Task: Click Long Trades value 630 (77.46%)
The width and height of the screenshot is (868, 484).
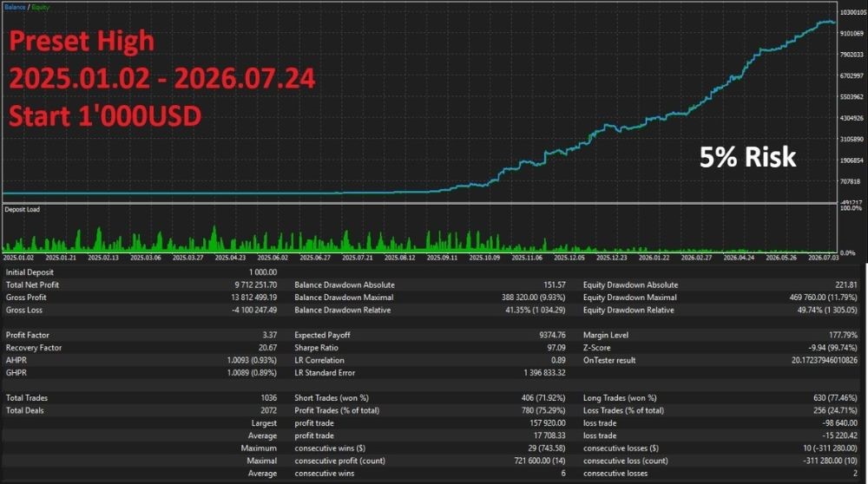Action: click(835, 398)
